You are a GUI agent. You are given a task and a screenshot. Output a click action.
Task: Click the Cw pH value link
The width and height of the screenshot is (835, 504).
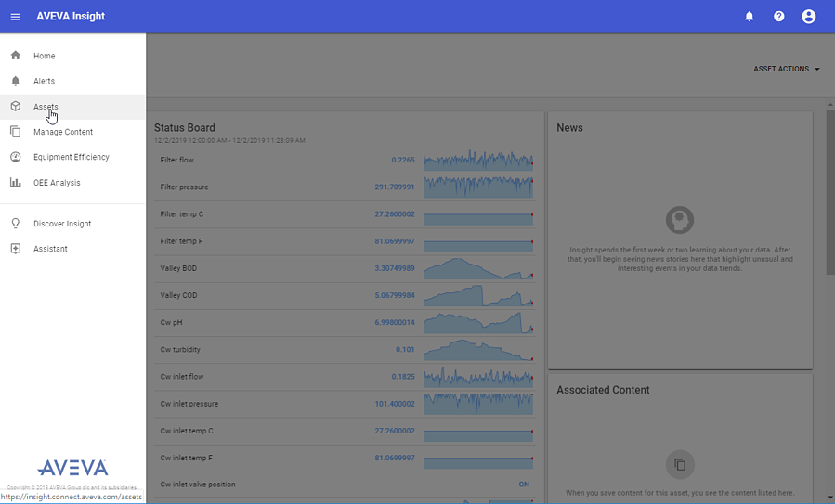pos(395,323)
